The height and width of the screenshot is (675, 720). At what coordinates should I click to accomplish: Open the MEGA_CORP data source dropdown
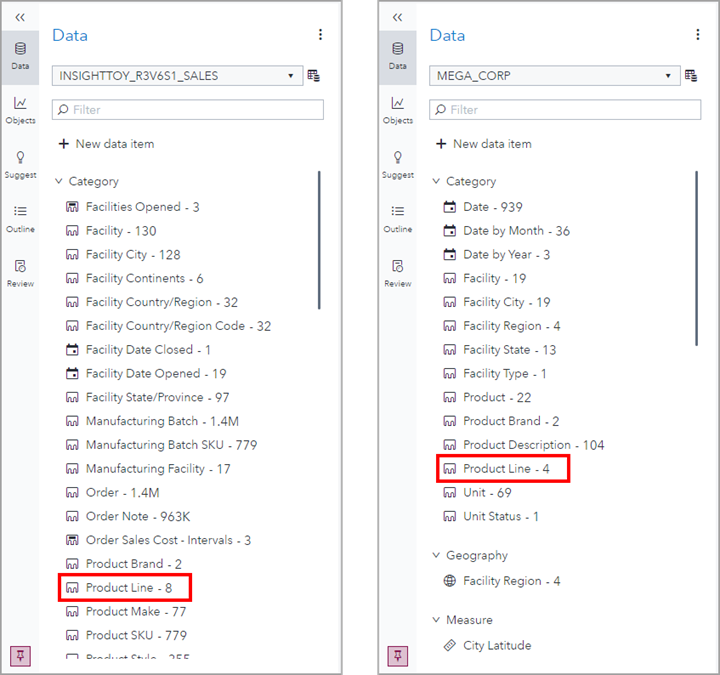[x=555, y=75]
